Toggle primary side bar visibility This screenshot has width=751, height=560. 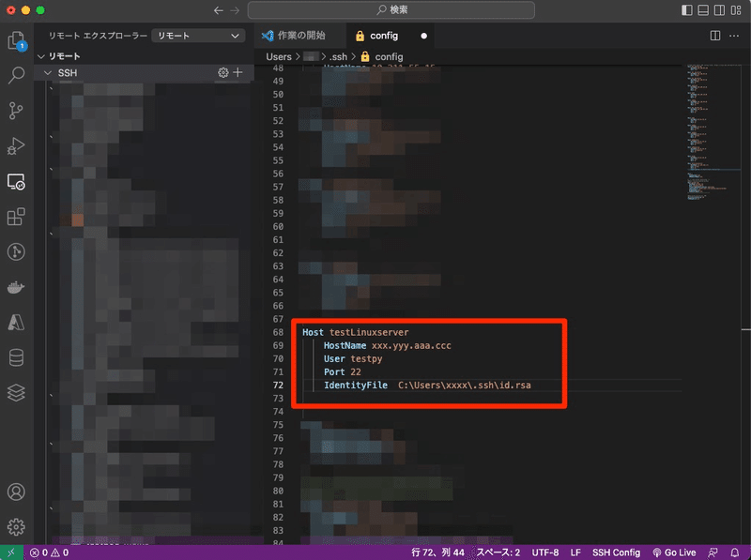click(x=687, y=10)
